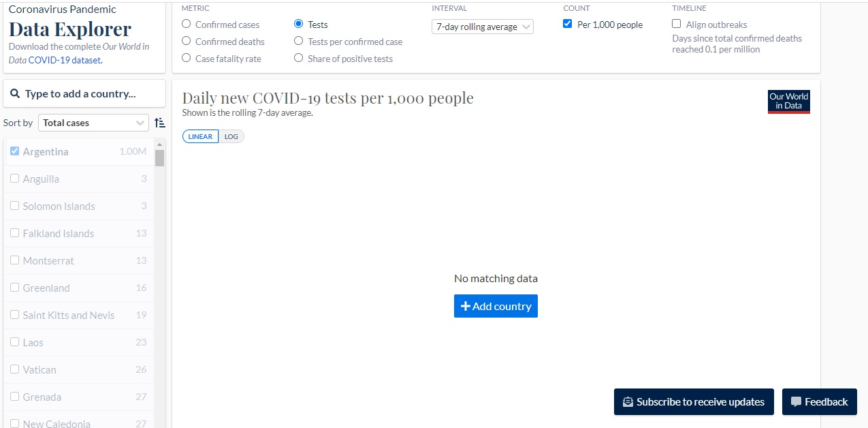
Task: Choose Share of positive tests metric
Action: 298,59
